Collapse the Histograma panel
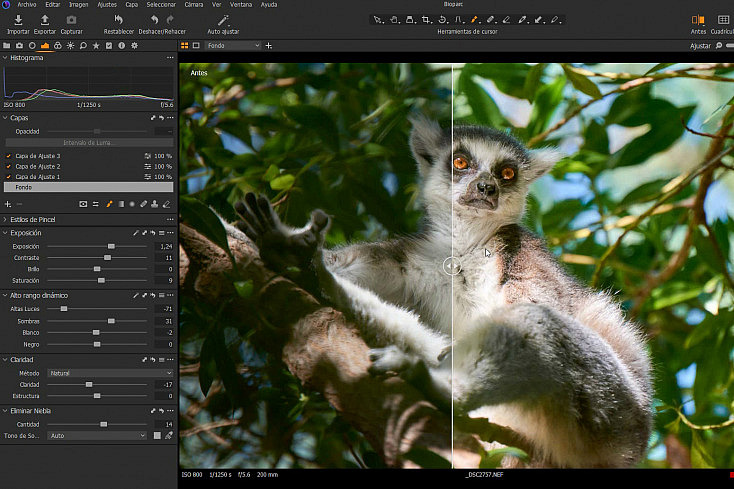 click(x=5, y=58)
